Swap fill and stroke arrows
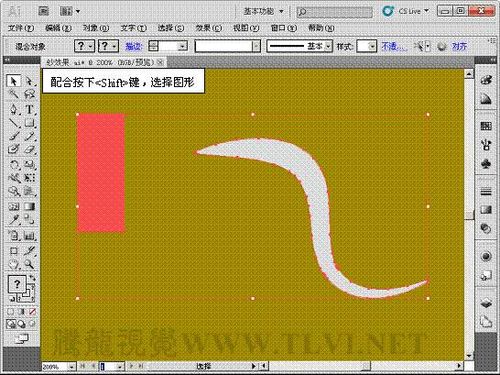Screen dimensions: 500x375 32,278
